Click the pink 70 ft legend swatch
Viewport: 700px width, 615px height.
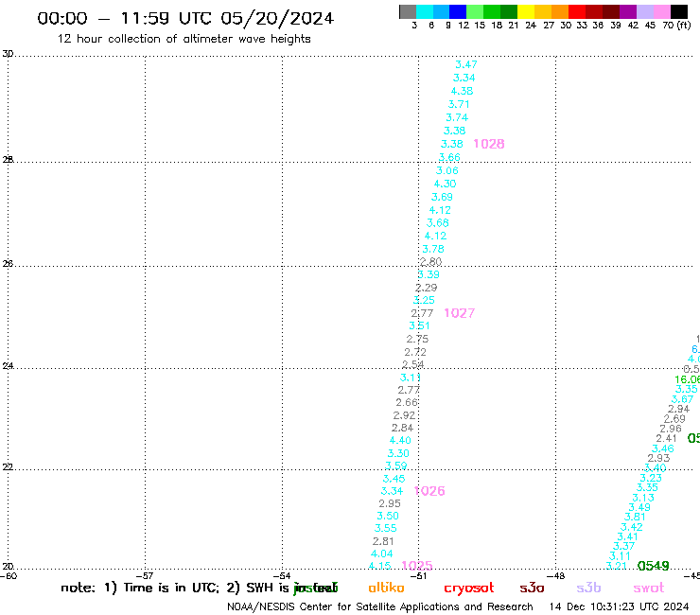[661, 11]
